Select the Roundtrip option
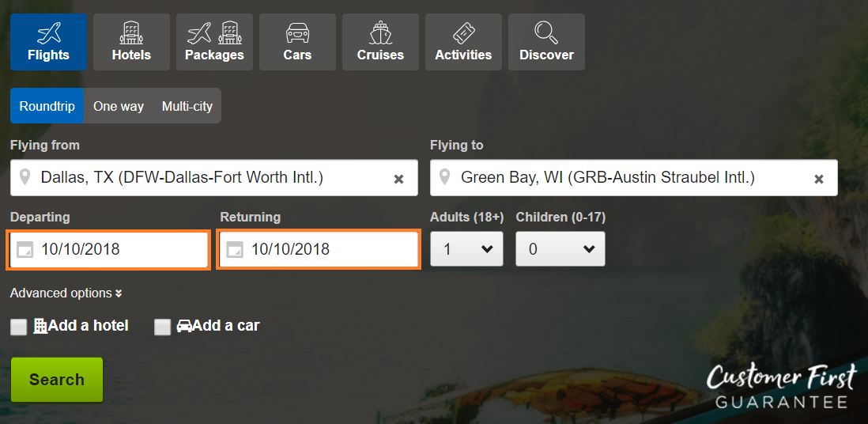 click(47, 106)
